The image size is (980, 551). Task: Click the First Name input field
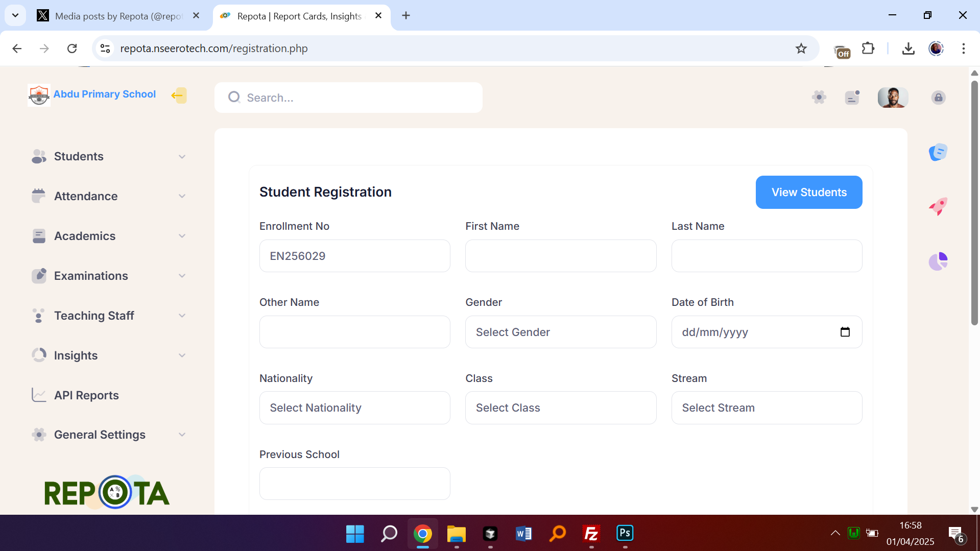point(560,256)
